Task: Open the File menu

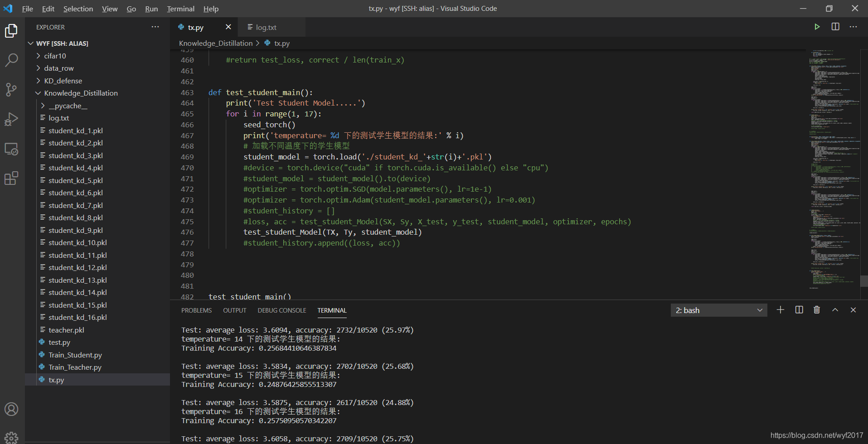Action: point(27,9)
